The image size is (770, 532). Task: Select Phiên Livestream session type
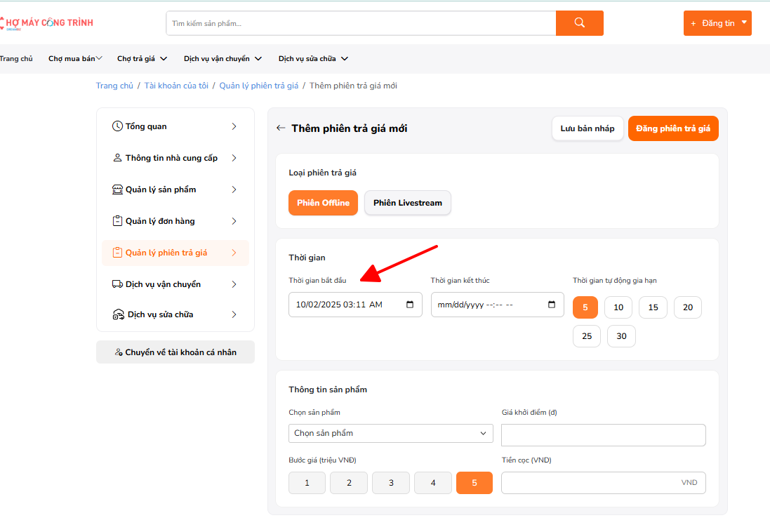click(407, 203)
